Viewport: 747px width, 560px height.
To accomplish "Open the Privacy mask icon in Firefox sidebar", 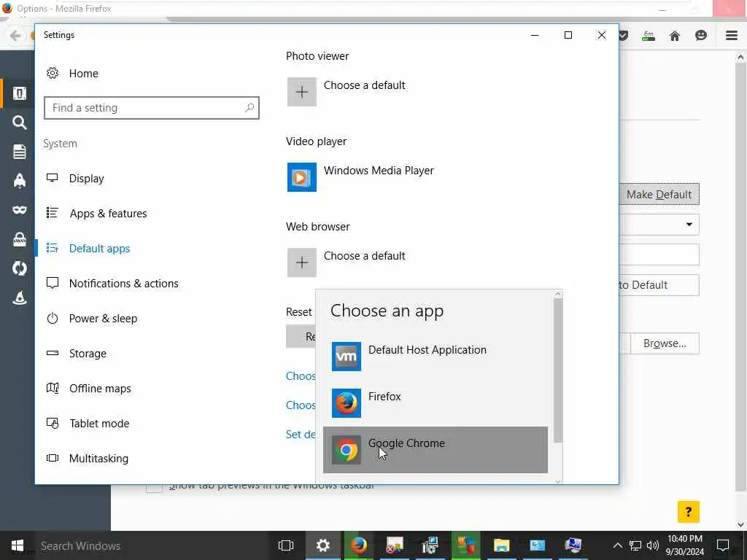I will coord(19,210).
